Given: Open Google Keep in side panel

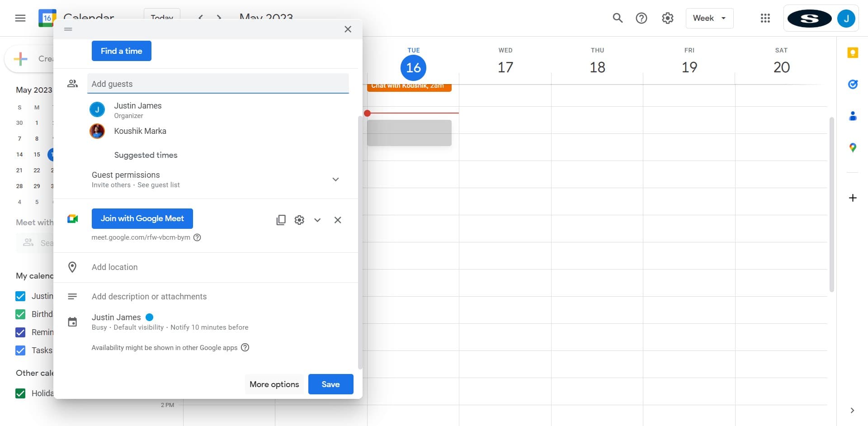Looking at the screenshot, I should click(853, 53).
